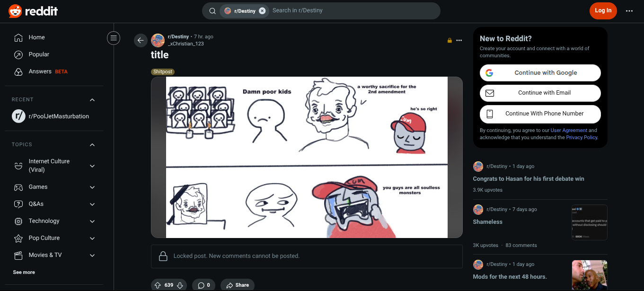Expand the Internet Culture (Viral) topic
644x291 pixels.
point(92,166)
